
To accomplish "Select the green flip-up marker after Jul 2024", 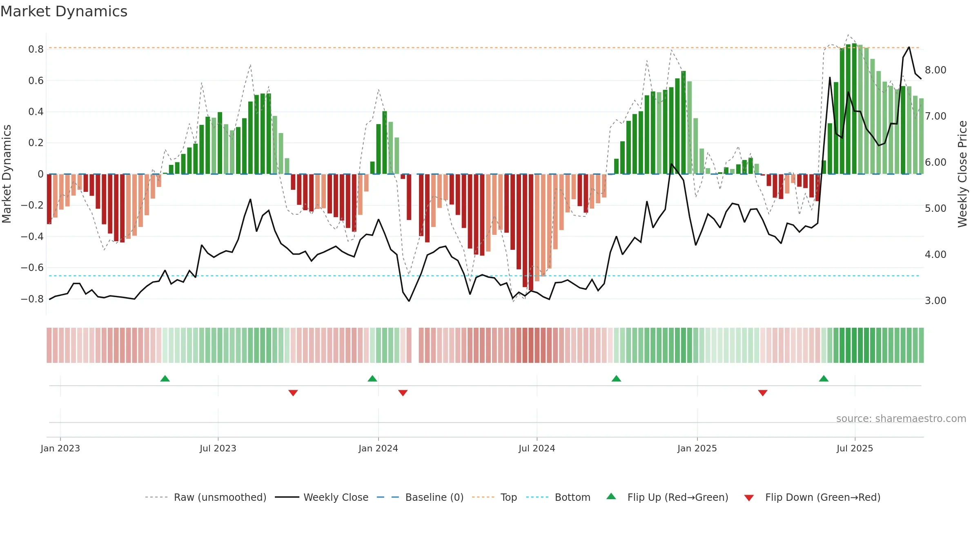I will pos(617,378).
